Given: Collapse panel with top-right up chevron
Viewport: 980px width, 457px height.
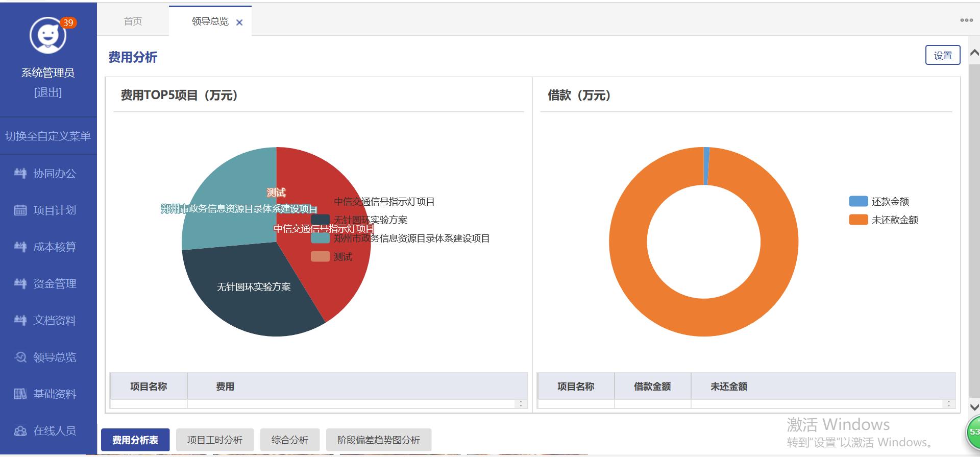Looking at the screenshot, I should [x=974, y=53].
